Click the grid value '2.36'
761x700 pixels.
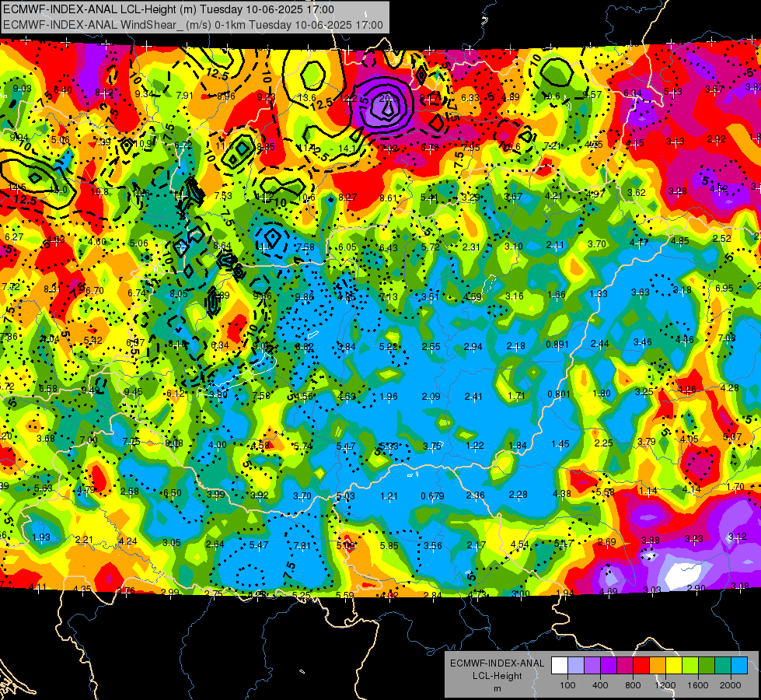tap(475, 495)
